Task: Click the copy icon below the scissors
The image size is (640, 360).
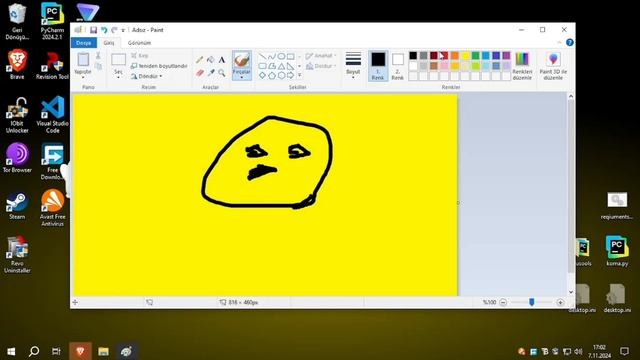Action: pos(98,66)
